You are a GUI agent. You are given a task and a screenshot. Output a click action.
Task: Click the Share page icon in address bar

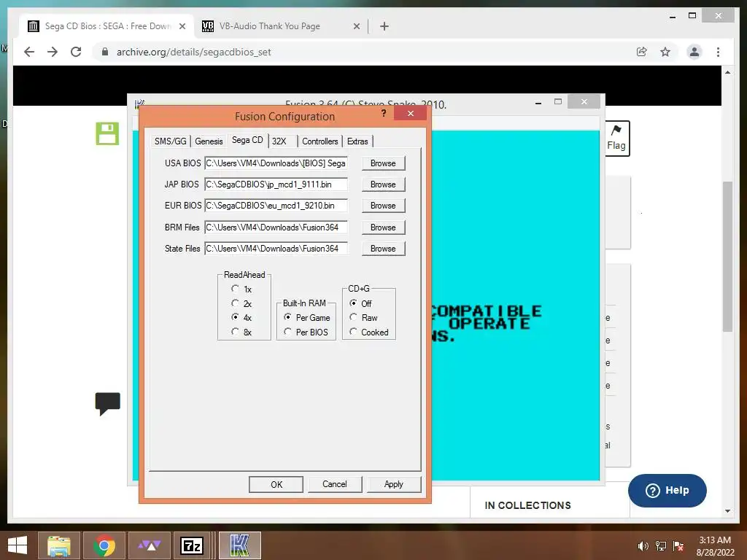[642, 52]
